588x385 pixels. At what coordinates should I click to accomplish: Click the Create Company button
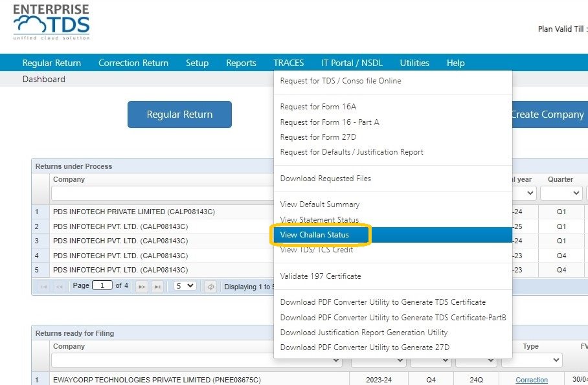point(550,115)
